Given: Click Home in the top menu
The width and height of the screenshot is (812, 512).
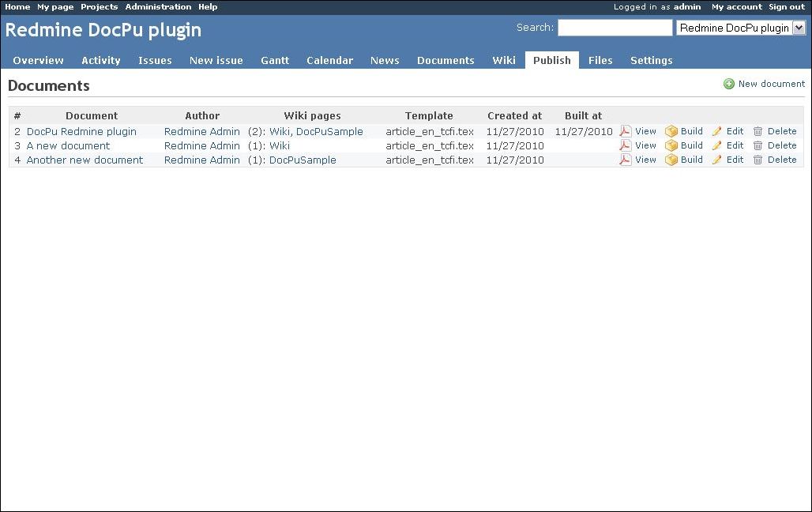Looking at the screenshot, I should [17, 7].
